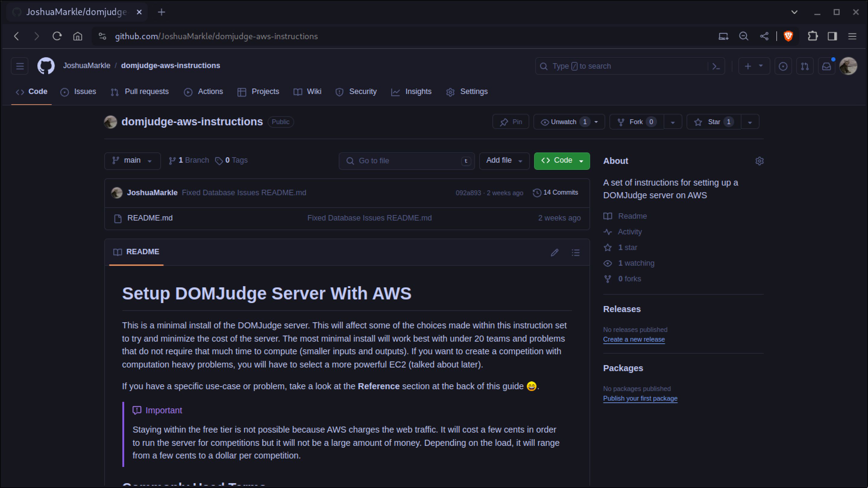Open the command palette icon in search

(x=716, y=66)
